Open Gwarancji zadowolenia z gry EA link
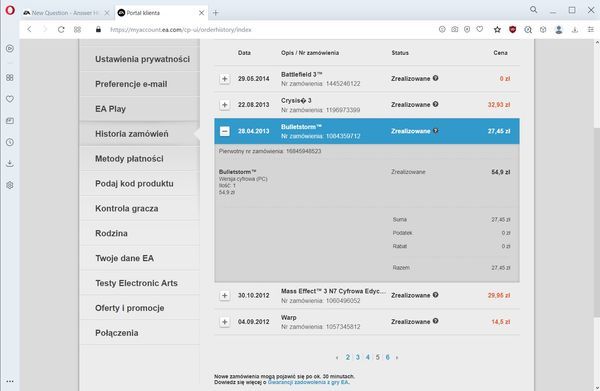The image size is (600, 391). tap(308, 382)
